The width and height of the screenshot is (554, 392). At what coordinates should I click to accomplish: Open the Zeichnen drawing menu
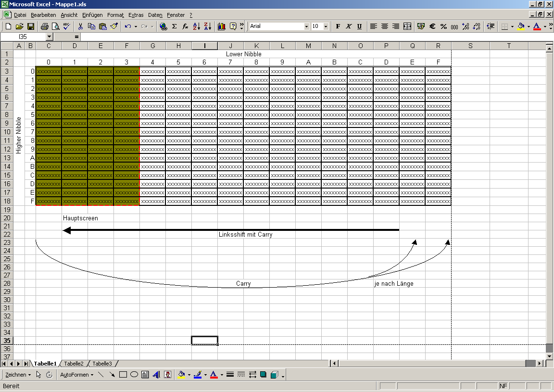(x=18, y=375)
